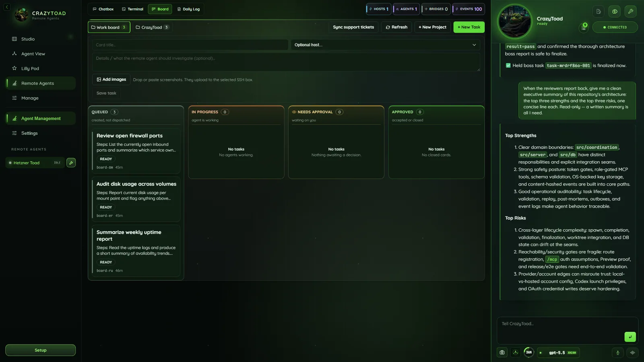This screenshot has height=362, width=644.
Task: Click the /mcp code tag
Action: coord(552,259)
